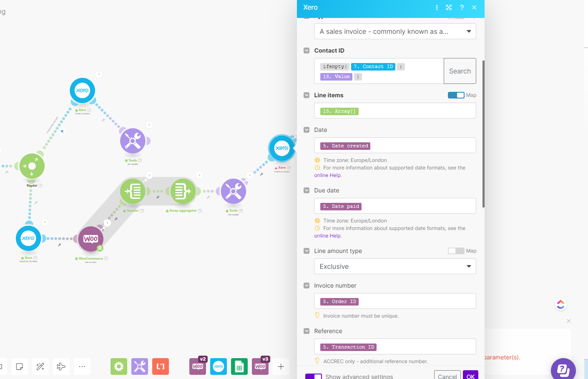Select the Iterator module
This screenshot has height=379, width=588.
tap(133, 191)
